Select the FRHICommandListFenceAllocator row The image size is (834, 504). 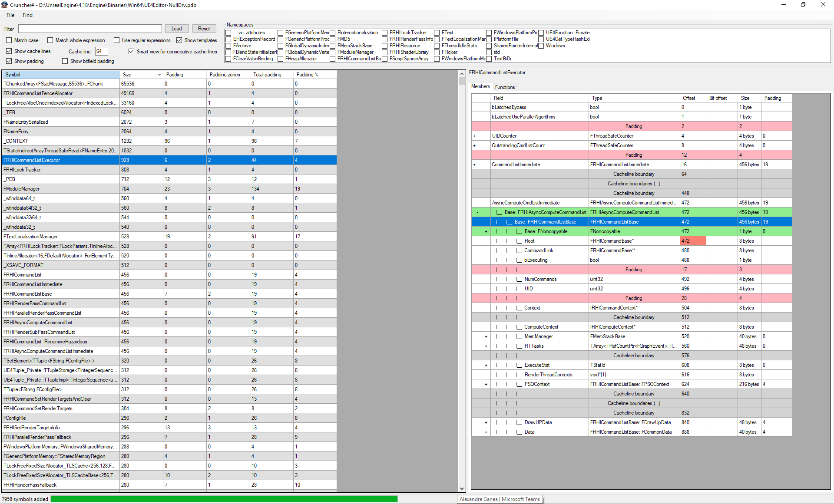169,93
